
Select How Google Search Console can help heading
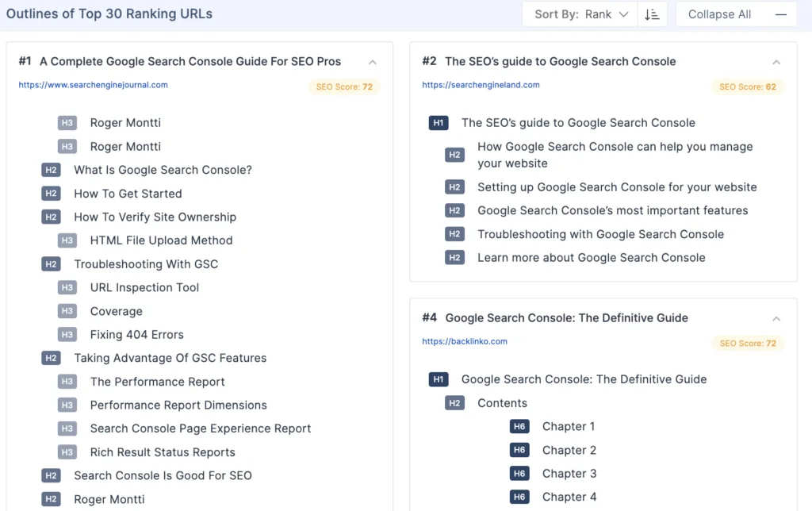[x=615, y=155]
